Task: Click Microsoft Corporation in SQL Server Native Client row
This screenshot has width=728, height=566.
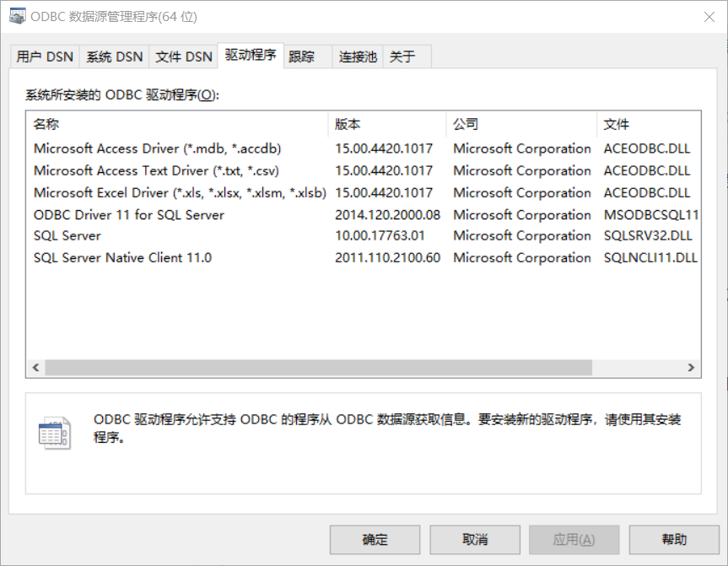Action: tap(522, 258)
